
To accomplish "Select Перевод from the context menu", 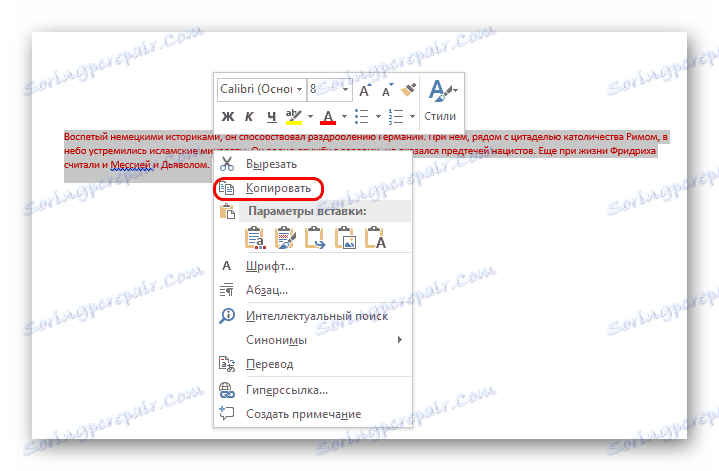I will point(313,364).
